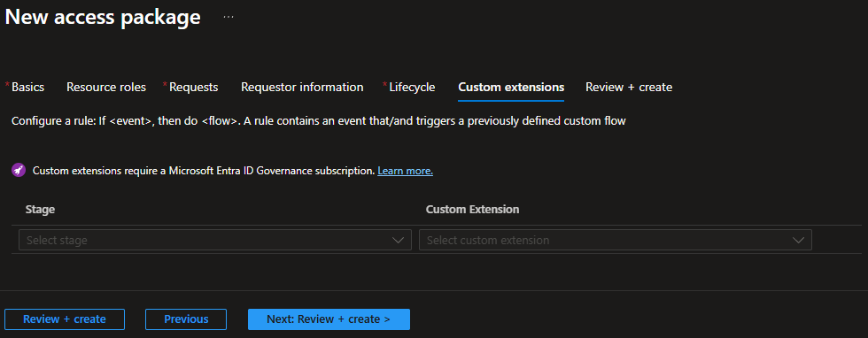Open the Resource roles tab
The image size is (868, 338).
[x=106, y=87]
